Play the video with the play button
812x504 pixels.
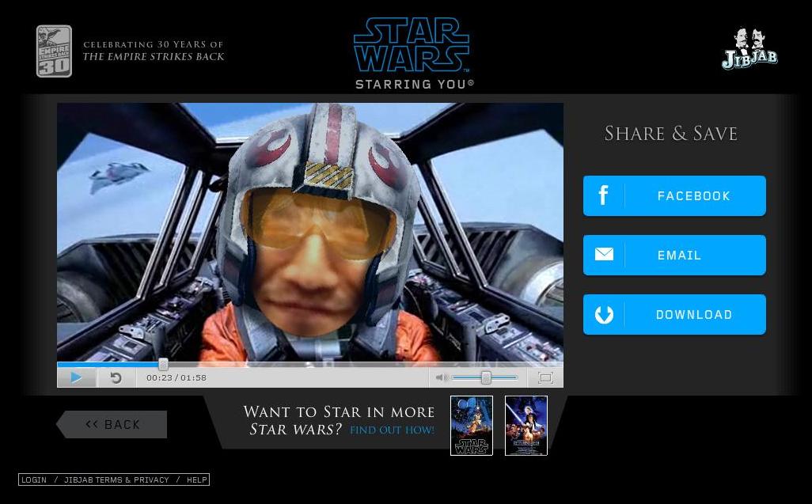pyautogui.click(x=76, y=377)
